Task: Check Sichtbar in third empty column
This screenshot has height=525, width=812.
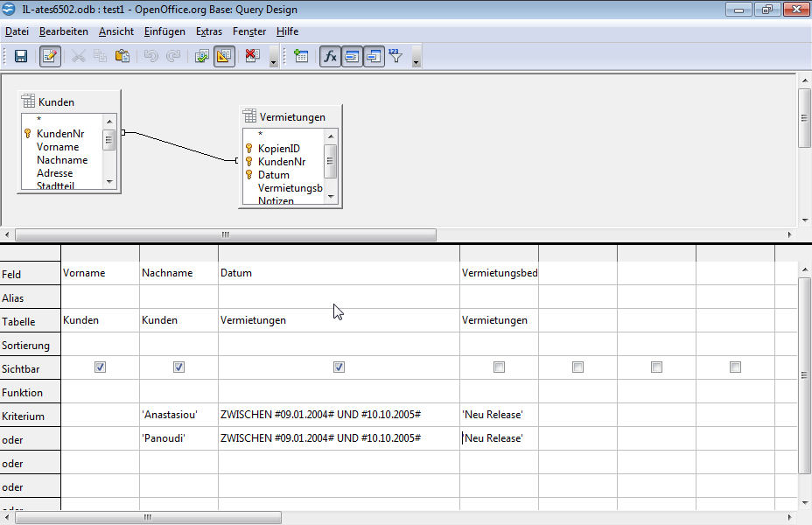Action: 735,367
